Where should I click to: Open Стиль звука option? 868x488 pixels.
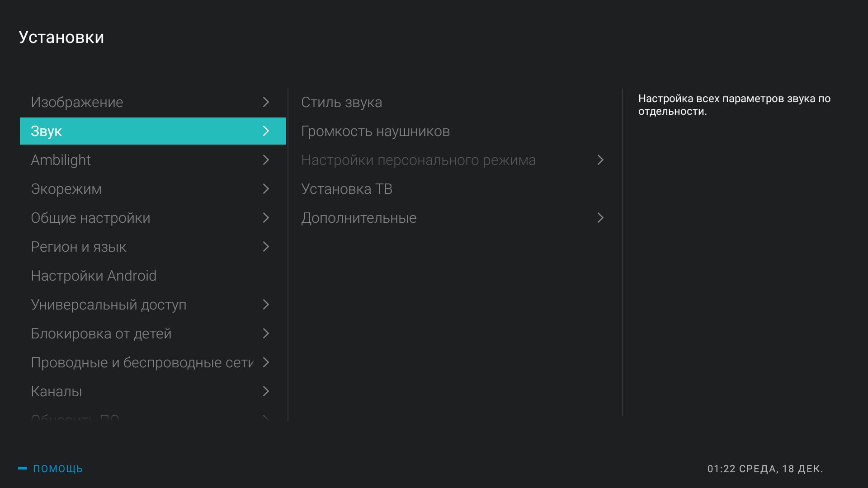(455, 102)
